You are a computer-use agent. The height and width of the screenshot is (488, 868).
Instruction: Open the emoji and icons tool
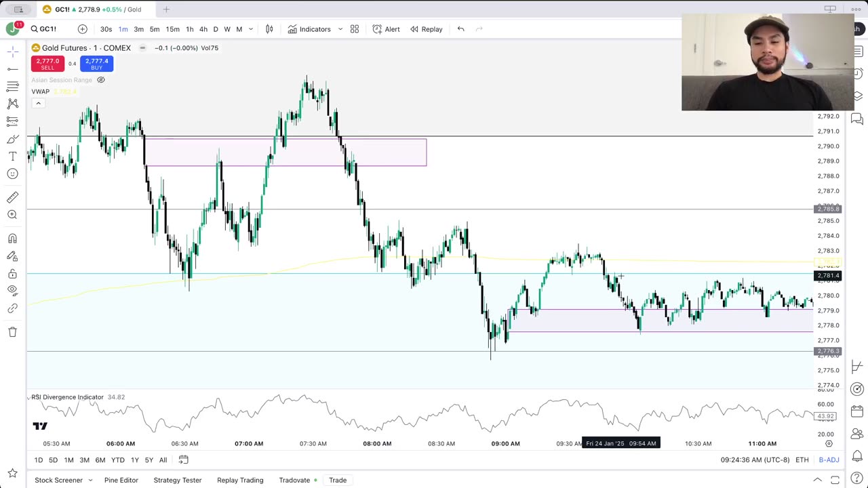(x=13, y=174)
